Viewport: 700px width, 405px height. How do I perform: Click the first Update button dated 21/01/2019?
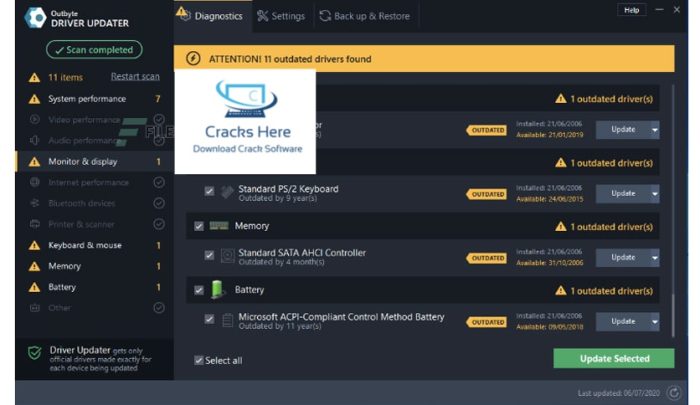tap(623, 130)
